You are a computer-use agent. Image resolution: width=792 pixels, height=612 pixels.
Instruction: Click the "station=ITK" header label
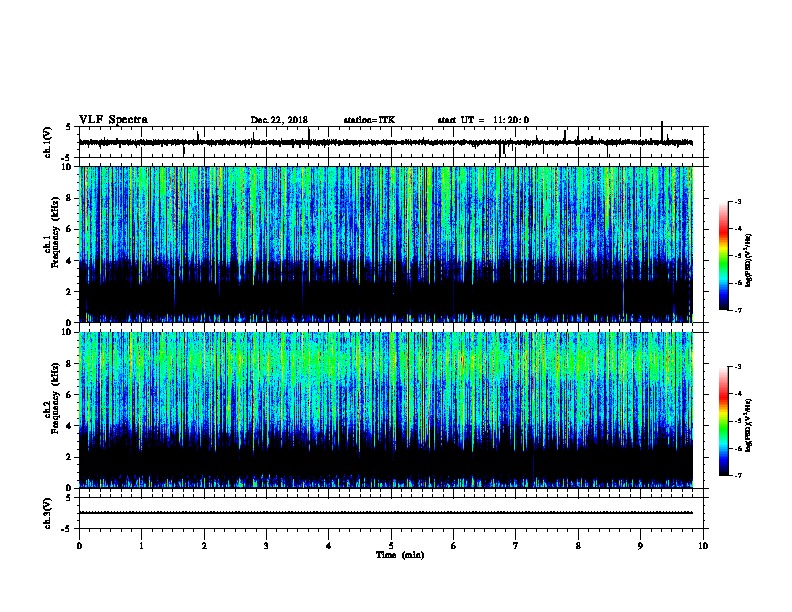click(x=369, y=120)
